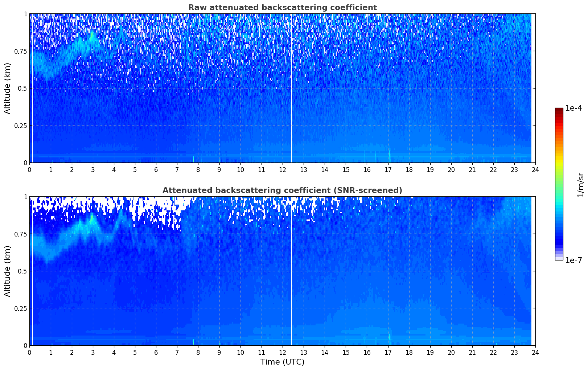Viewport: 588px width, 370px height.
Task: Click time tick '20' under the SNR-screened plot
Action: tap(451, 352)
